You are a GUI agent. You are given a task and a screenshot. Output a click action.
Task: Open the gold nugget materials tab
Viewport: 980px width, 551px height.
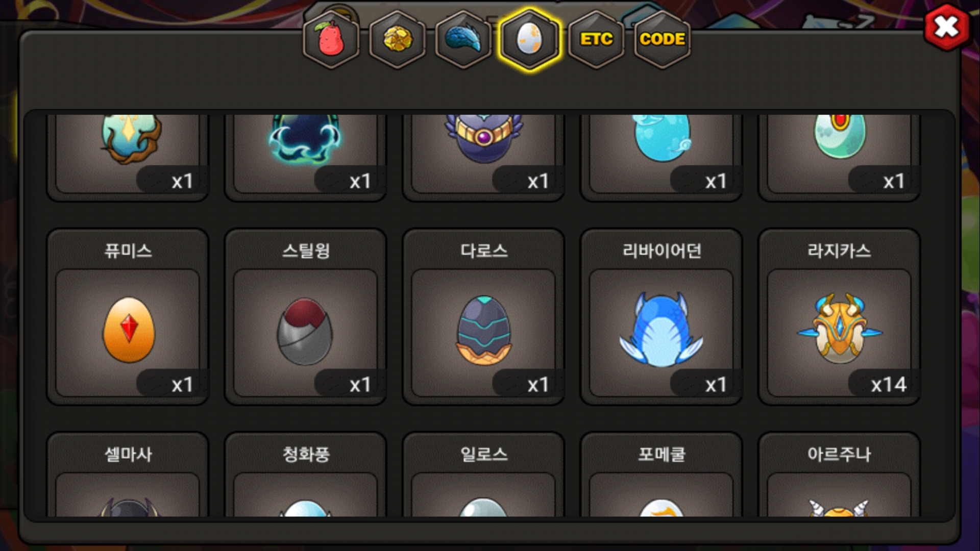click(x=398, y=39)
